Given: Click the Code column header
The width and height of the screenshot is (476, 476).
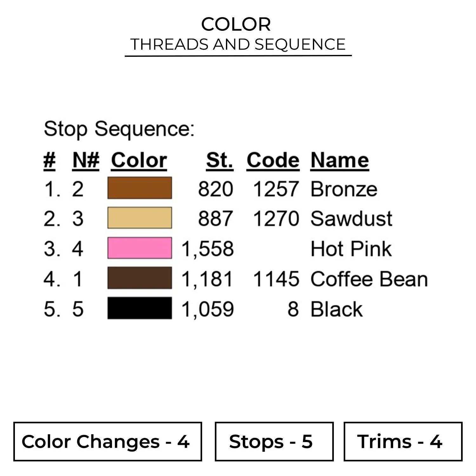Looking at the screenshot, I should (x=273, y=160).
